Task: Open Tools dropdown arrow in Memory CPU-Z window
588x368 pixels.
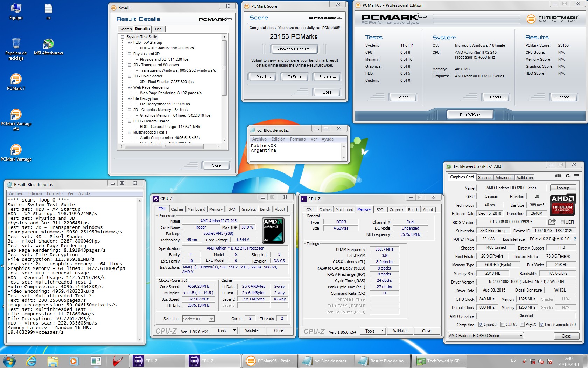Action: pyautogui.click(x=383, y=331)
